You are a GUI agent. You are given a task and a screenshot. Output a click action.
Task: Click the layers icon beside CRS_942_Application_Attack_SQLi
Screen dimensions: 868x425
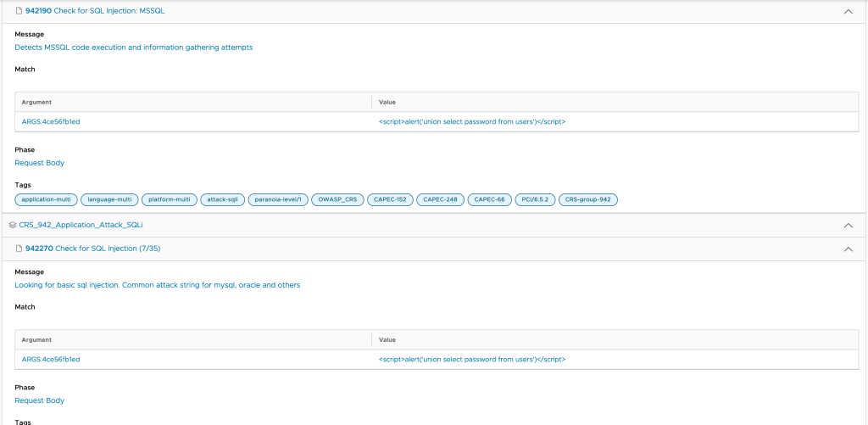pos(12,225)
